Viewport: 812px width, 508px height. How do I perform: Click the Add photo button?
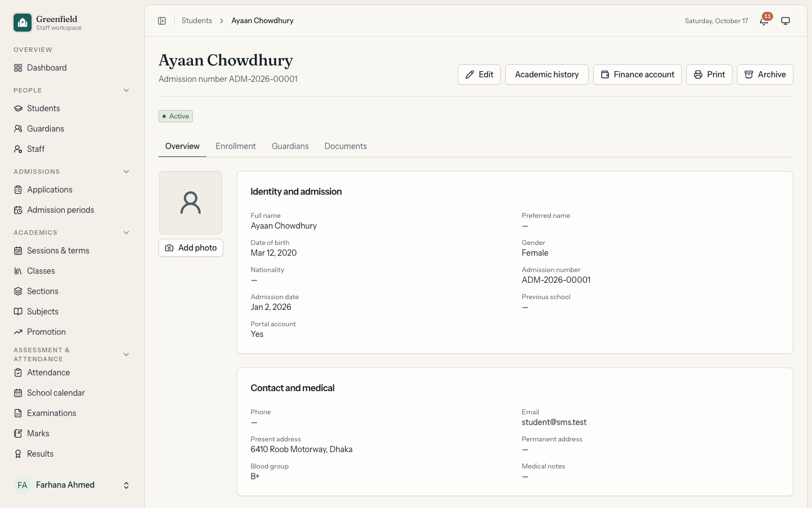pos(191,248)
